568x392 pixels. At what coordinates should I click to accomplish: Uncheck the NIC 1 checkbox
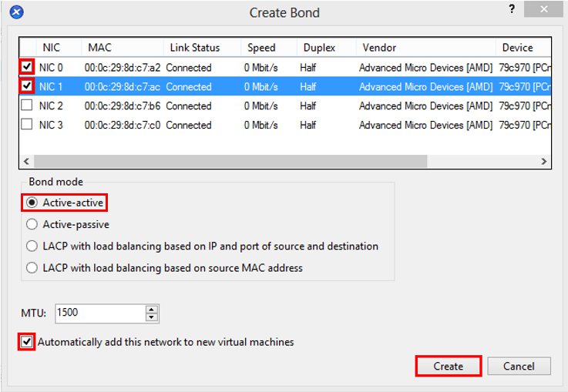tap(28, 86)
